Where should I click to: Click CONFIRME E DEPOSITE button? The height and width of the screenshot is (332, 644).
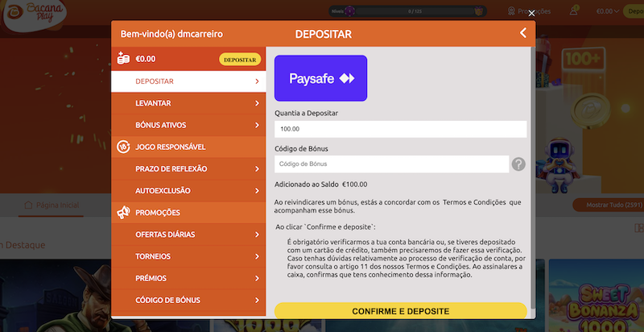click(x=400, y=311)
